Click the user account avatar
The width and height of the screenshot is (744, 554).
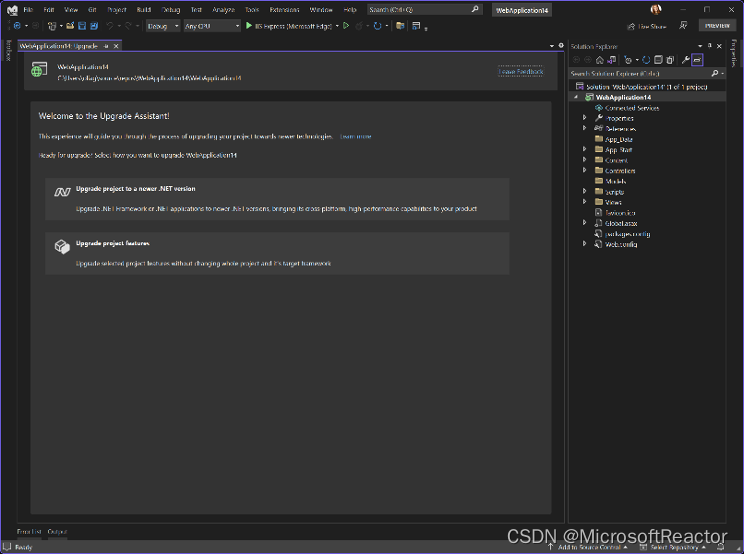coord(656,9)
